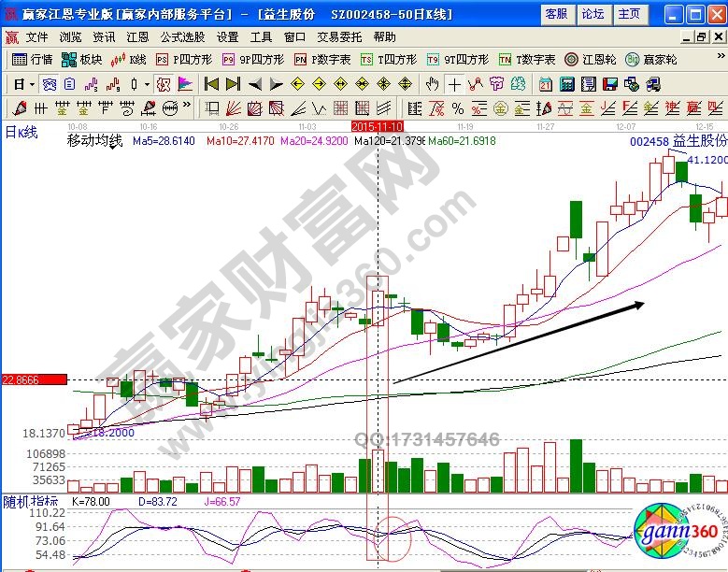Toggle the crosshair cursor tool
Viewport: 728px width, 572px height.
454,83
